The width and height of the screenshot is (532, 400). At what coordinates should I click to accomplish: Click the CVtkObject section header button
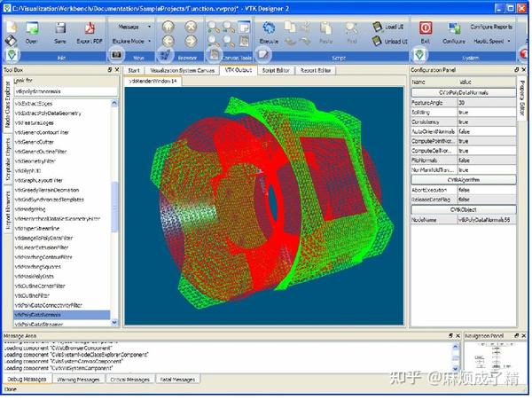(464, 209)
